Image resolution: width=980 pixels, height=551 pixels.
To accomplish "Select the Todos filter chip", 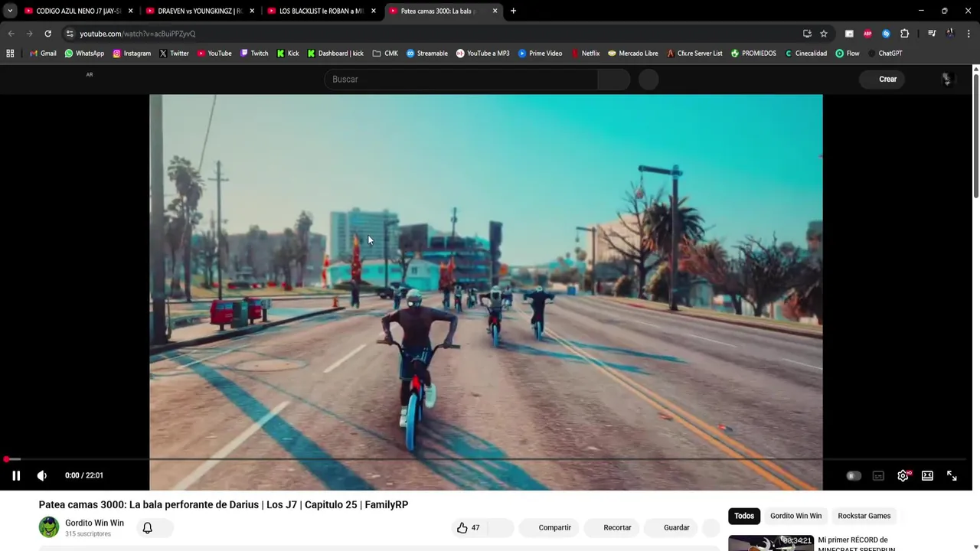I will [x=744, y=516].
